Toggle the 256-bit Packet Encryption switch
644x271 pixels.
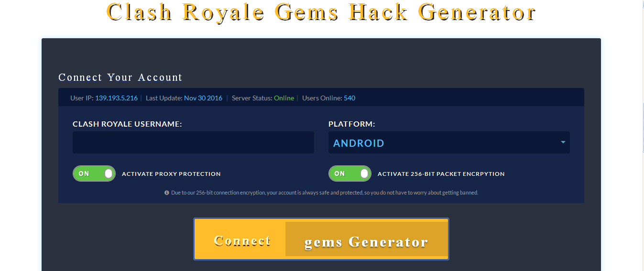point(350,173)
